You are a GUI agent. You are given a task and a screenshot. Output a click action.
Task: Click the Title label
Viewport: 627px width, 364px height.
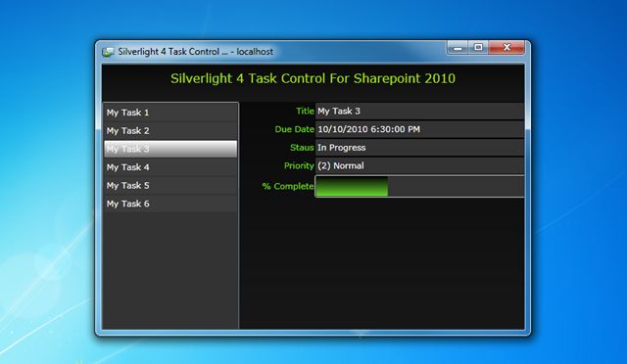[305, 112]
